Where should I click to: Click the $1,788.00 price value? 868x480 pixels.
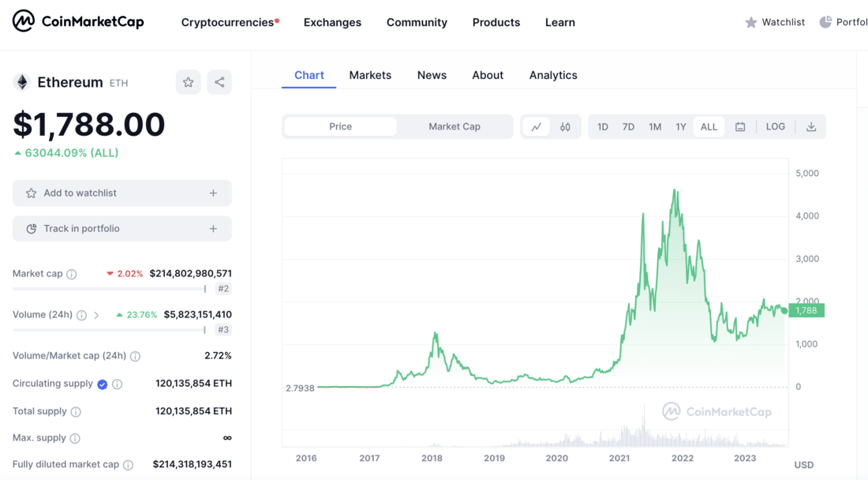point(89,124)
